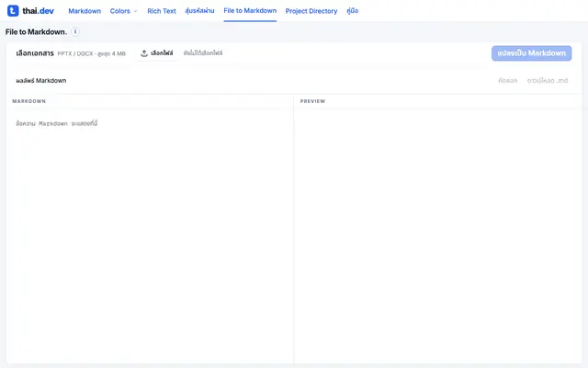Click the เลือกเอกสาร label
This screenshot has height=368, width=588.
[x=35, y=53]
